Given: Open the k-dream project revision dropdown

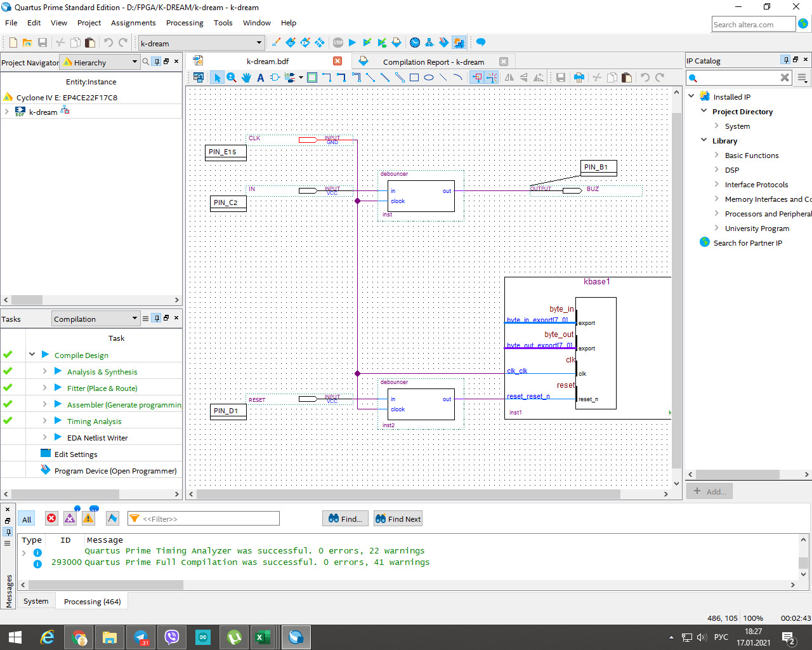Looking at the screenshot, I should pyautogui.click(x=201, y=43).
